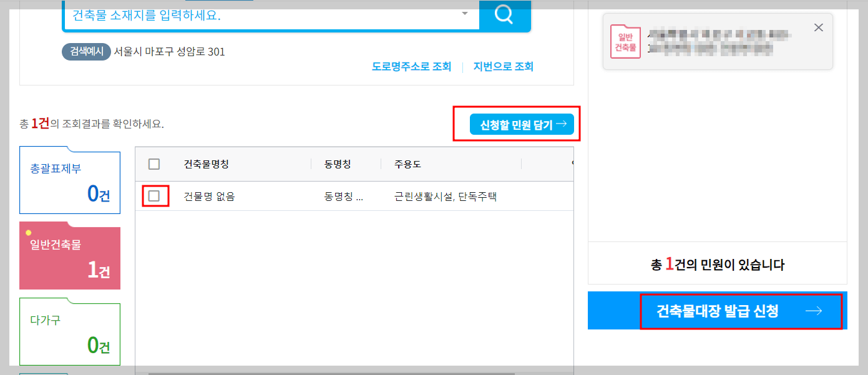The height and width of the screenshot is (375, 868).
Task: Open the 도로명주소로 조회 link
Action: click(x=411, y=67)
